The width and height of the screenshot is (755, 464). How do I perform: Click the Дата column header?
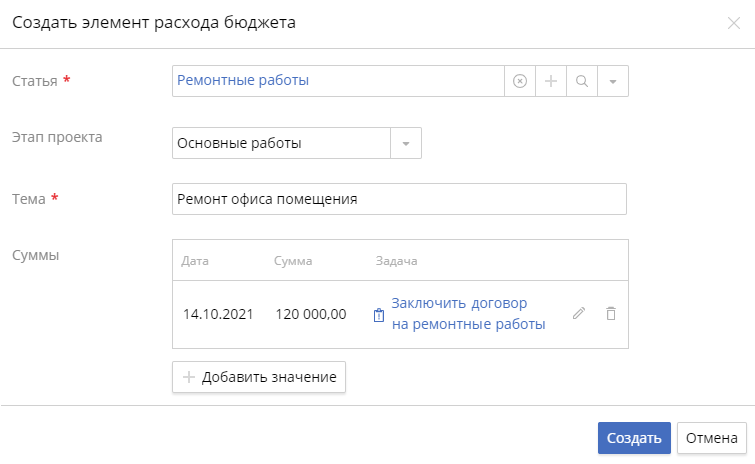tap(195, 261)
